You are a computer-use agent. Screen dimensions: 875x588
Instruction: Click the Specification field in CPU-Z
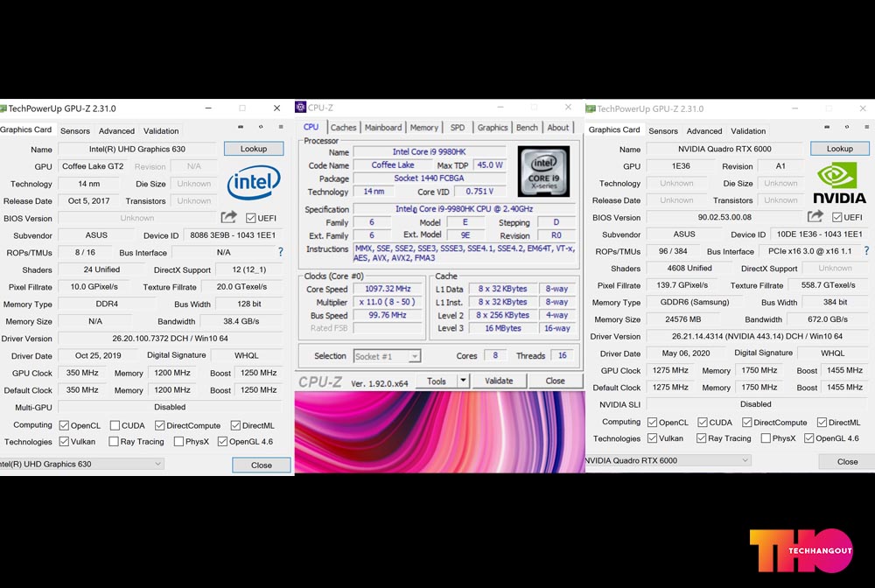tap(465, 208)
